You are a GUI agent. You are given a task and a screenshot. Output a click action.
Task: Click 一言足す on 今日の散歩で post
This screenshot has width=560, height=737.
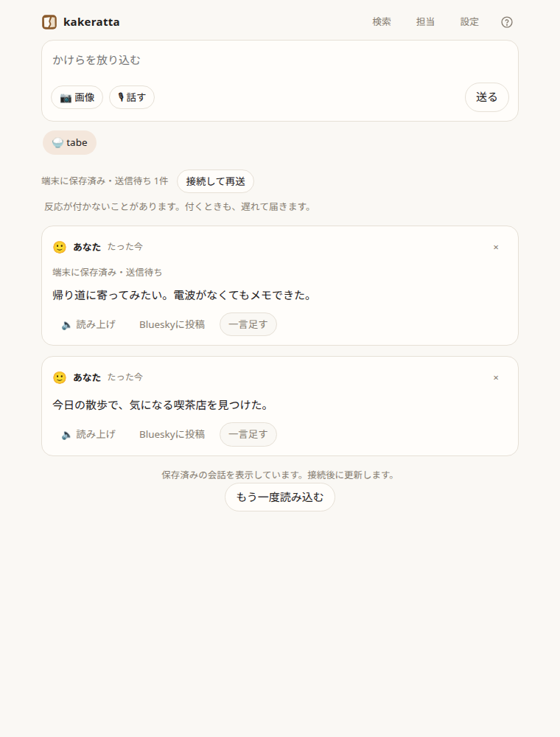248,435
